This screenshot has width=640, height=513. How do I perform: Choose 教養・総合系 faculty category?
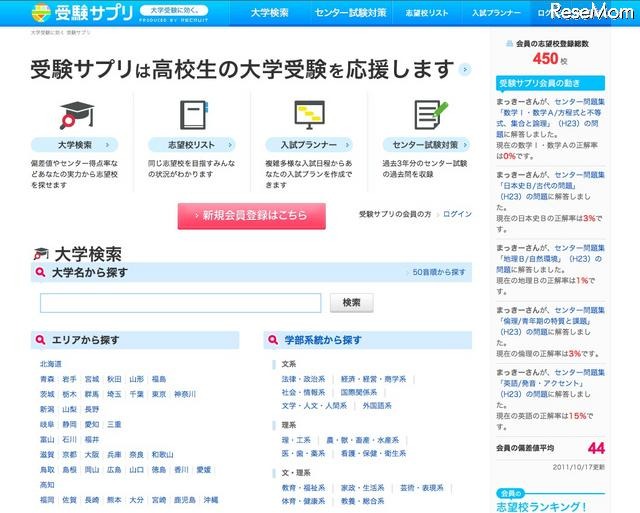[x=362, y=501]
